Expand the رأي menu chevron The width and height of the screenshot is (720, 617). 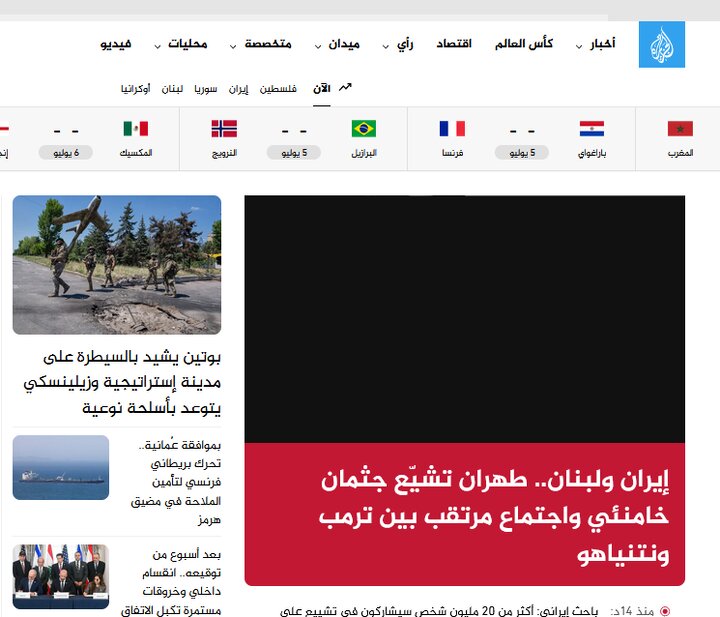(x=386, y=46)
